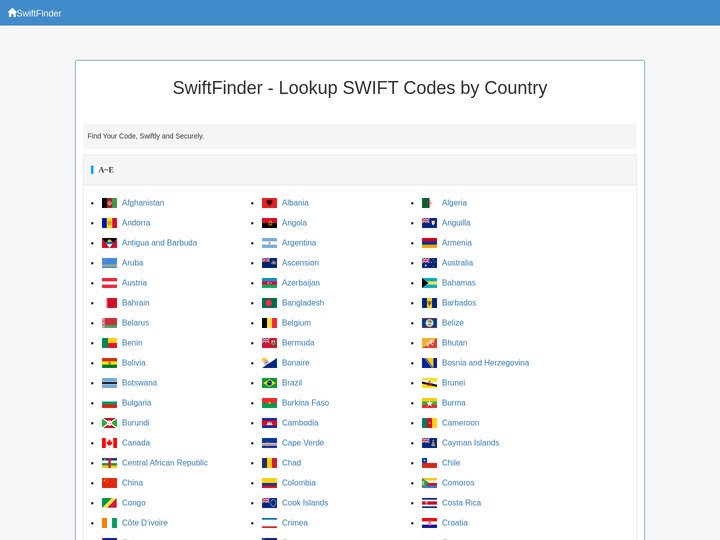This screenshot has width=720, height=540.
Task: Click the Ascension flag icon
Action: point(270,263)
